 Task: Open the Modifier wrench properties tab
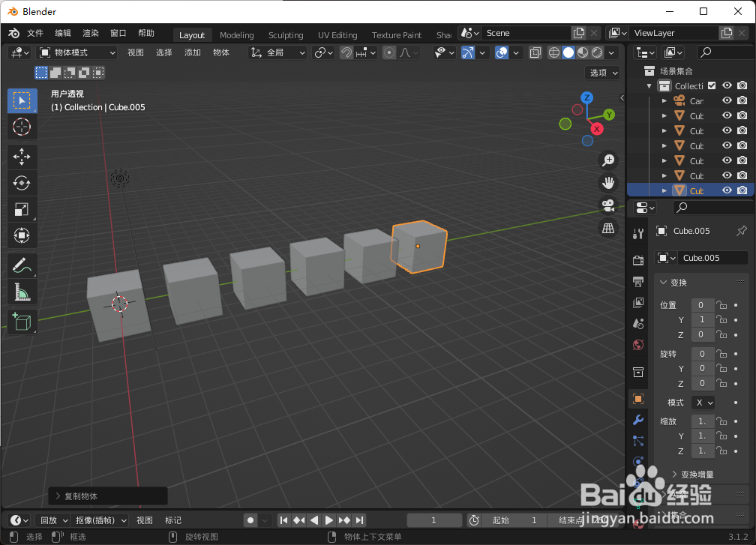638,420
